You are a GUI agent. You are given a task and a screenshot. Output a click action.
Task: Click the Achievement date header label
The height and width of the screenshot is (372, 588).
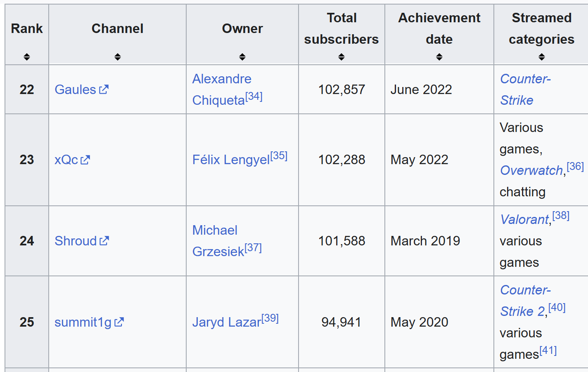439,28
